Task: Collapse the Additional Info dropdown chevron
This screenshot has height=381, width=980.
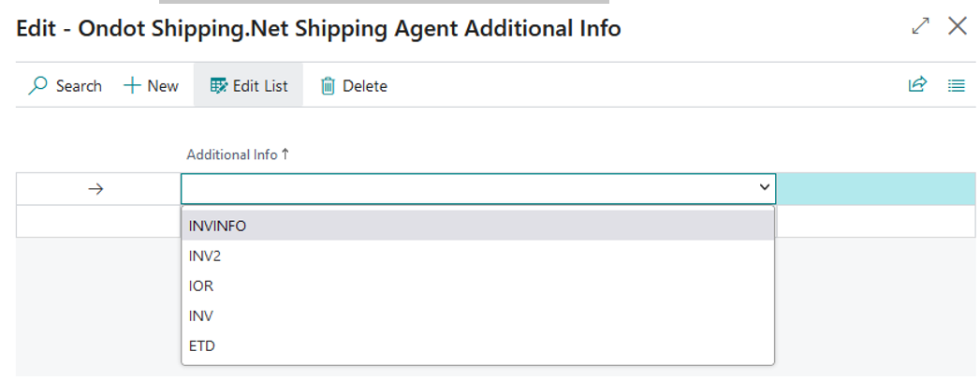Action: pyautogui.click(x=764, y=187)
